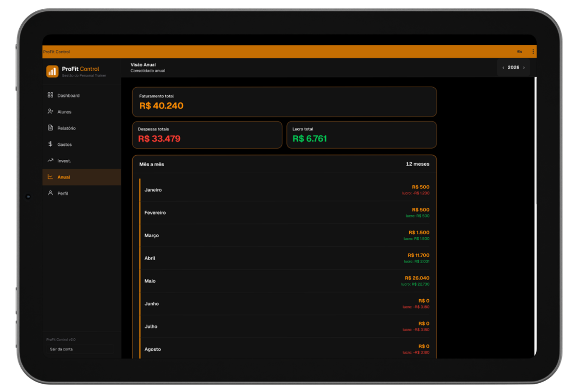Viewport: 578px width, 392px height.
Task: Select the Julho row
Action: click(x=284, y=327)
